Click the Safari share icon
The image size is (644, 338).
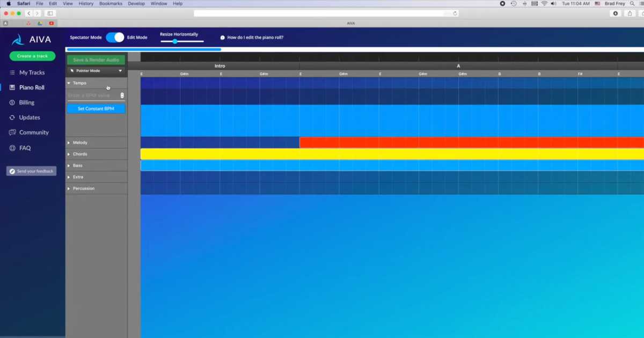[x=630, y=13]
